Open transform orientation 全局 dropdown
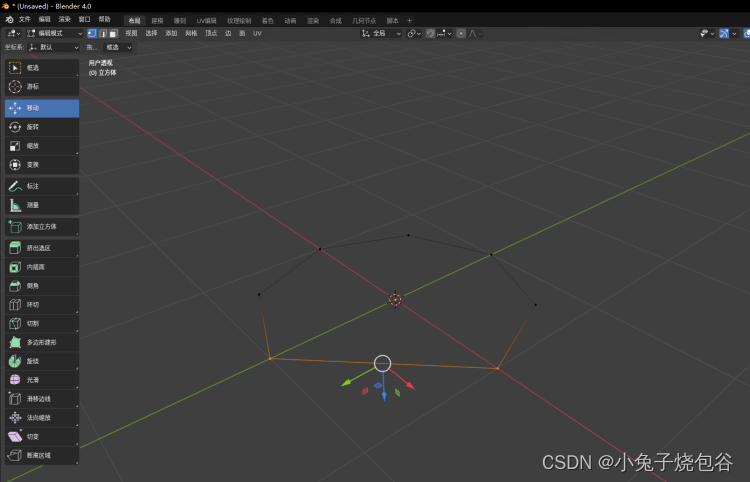The image size is (750, 482). tap(381, 33)
